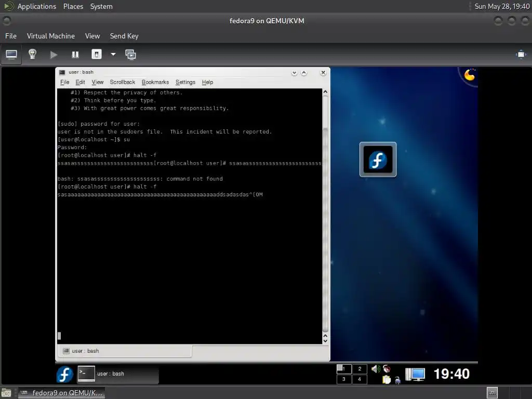Select fedora9 on QEMU/KVM taskbar entry
The height and width of the screenshot is (399, 532).
(x=61, y=393)
